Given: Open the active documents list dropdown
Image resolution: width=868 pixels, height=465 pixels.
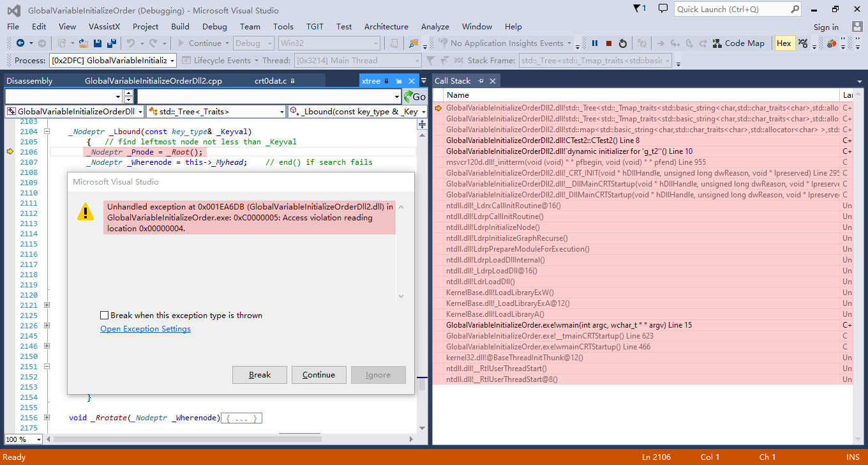Looking at the screenshot, I should coord(423,81).
